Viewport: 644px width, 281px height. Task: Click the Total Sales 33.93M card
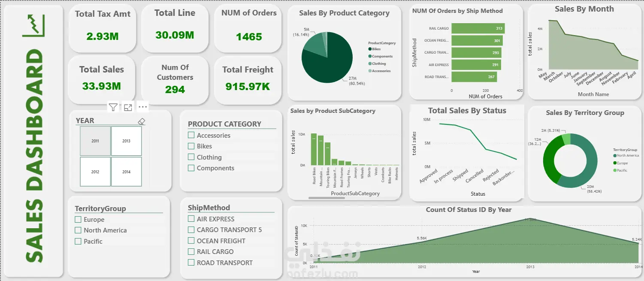pyautogui.click(x=102, y=79)
